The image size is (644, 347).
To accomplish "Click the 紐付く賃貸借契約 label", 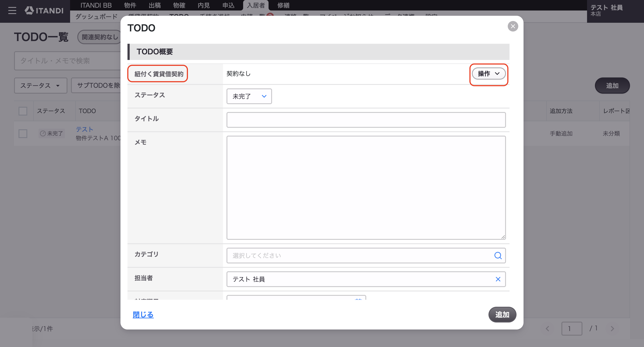I will (x=159, y=74).
